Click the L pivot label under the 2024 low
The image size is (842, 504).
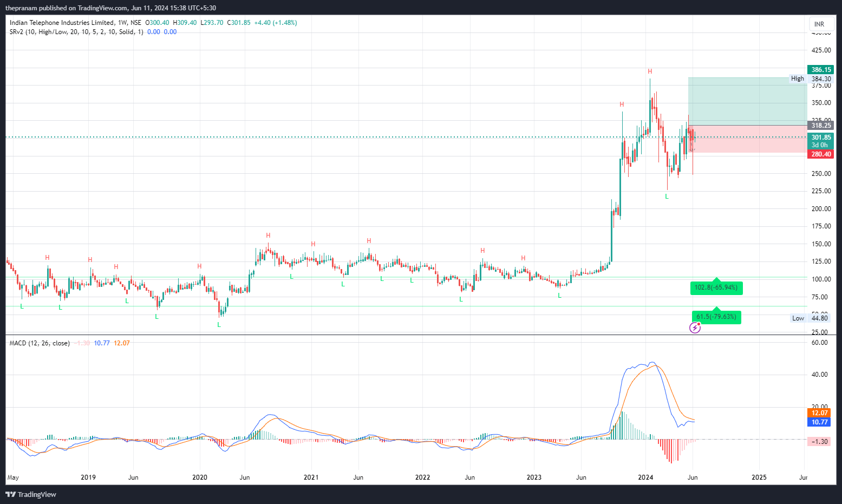click(667, 197)
